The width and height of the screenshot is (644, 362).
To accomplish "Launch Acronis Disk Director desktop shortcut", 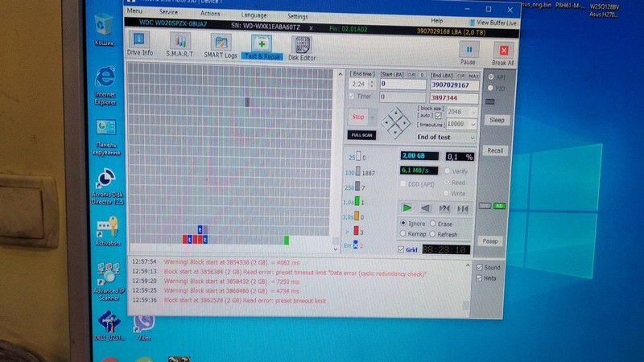I will 106,187.
